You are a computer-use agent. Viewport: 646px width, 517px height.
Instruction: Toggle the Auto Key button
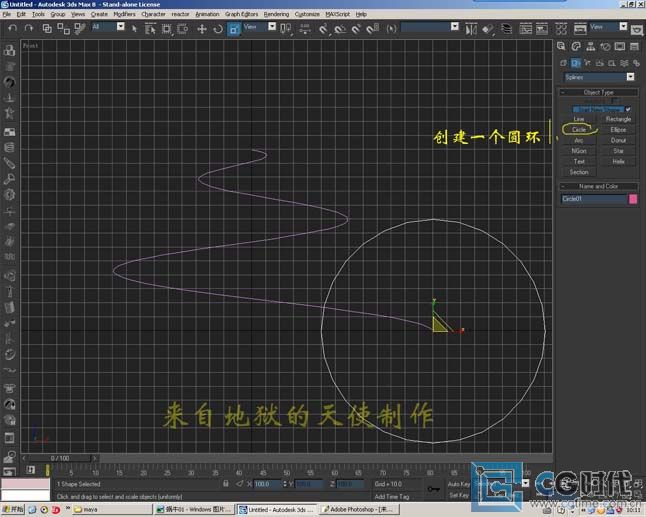459,484
